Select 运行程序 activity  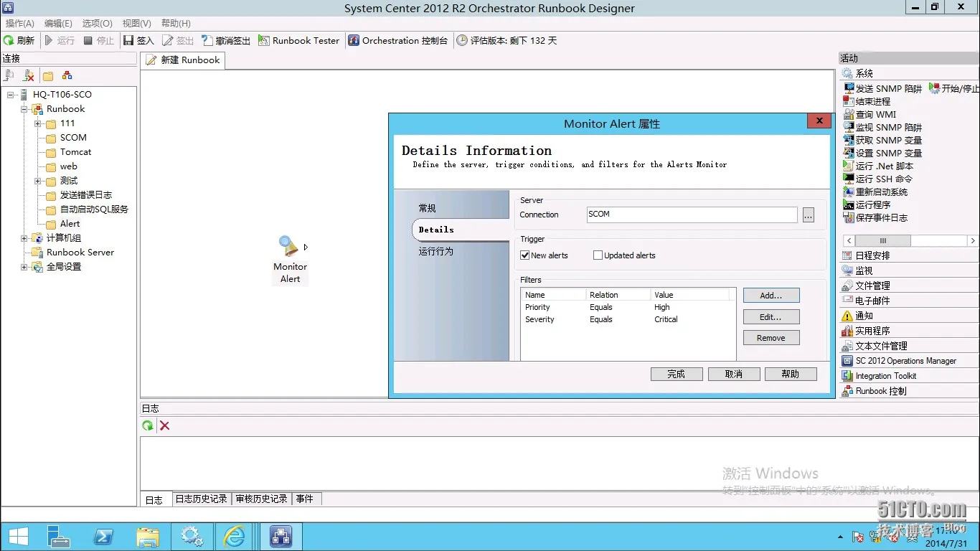point(867,204)
